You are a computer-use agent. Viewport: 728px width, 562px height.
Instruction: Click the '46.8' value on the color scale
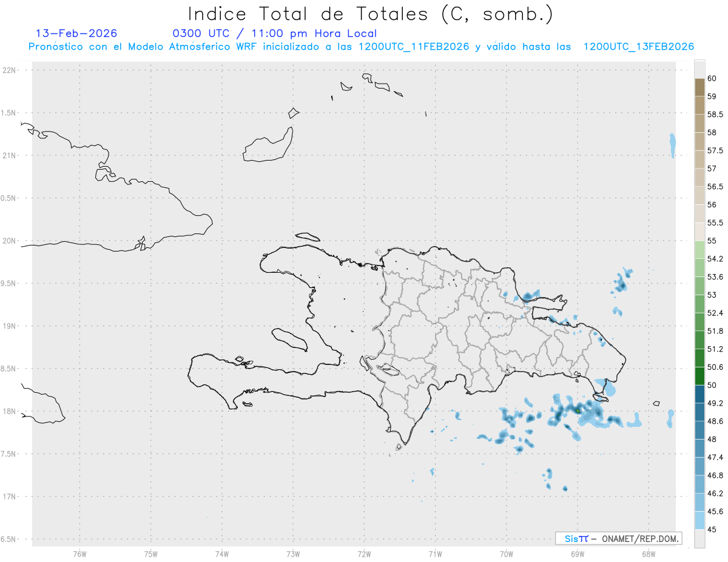pos(716,475)
